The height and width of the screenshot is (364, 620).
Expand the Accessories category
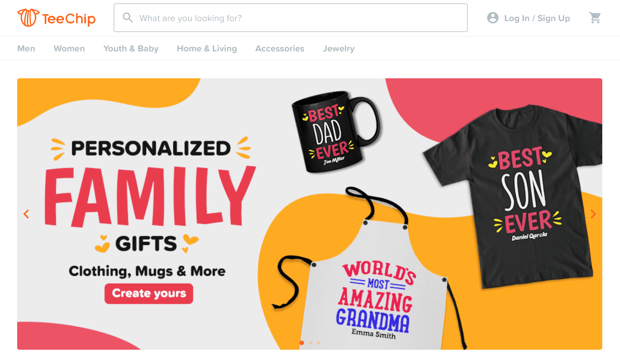tap(280, 49)
